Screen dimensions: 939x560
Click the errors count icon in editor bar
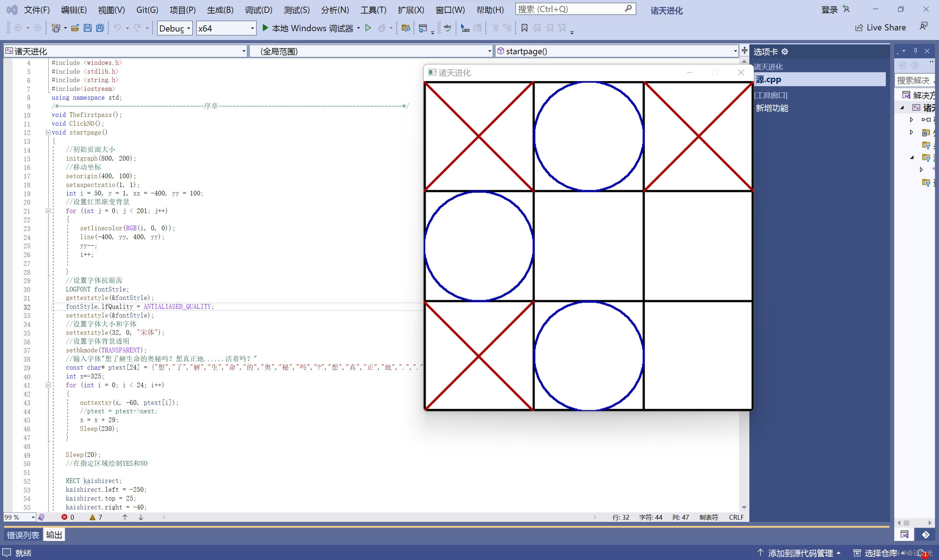coord(65,517)
